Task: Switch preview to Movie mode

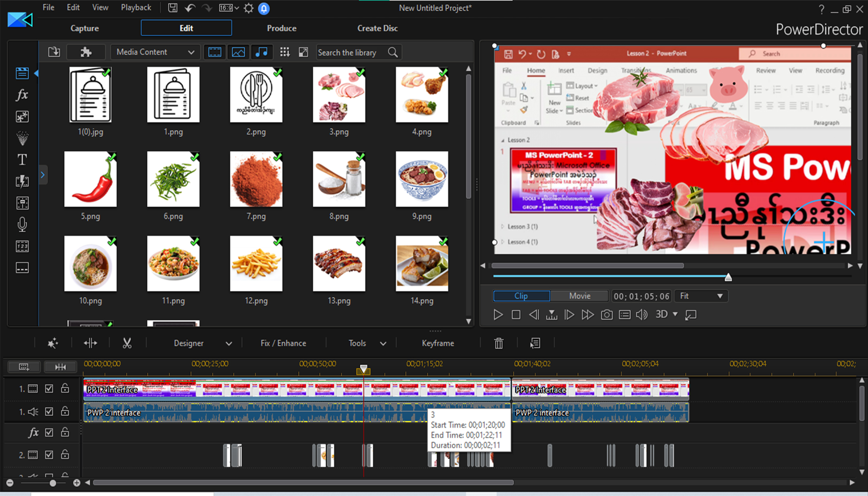Action: point(579,296)
